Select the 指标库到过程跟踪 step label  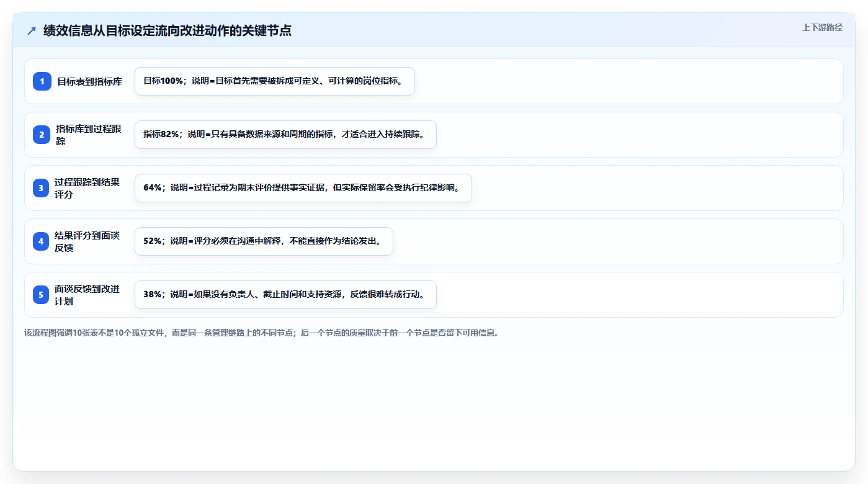[89, 135]
